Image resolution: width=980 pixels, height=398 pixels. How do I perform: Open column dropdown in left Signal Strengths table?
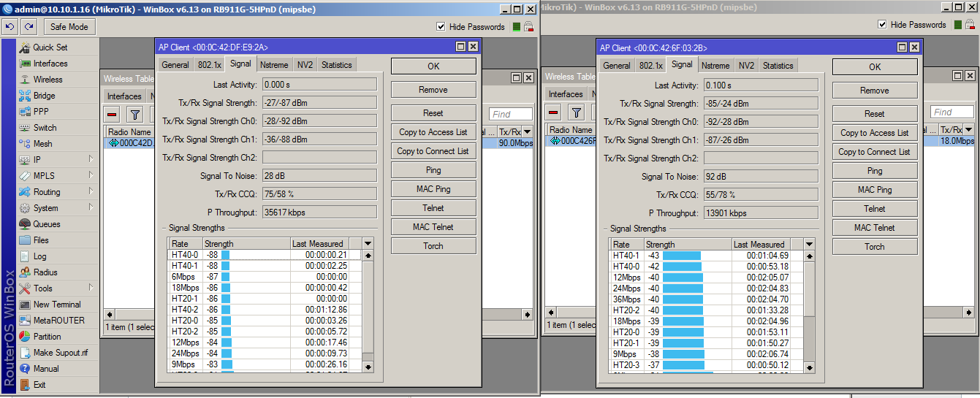click(368, 244)
